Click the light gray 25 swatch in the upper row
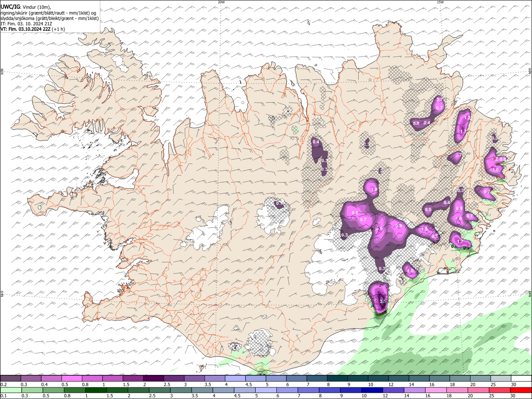Image resolution: width=532 pixels, height=399 pixels. (x=501, y=378)
